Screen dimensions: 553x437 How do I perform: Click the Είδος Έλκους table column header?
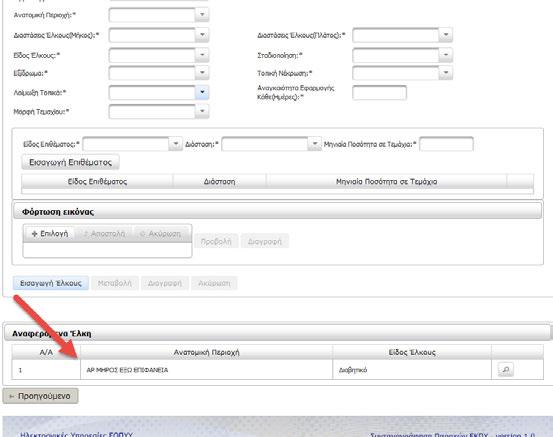tap(412, 352)
